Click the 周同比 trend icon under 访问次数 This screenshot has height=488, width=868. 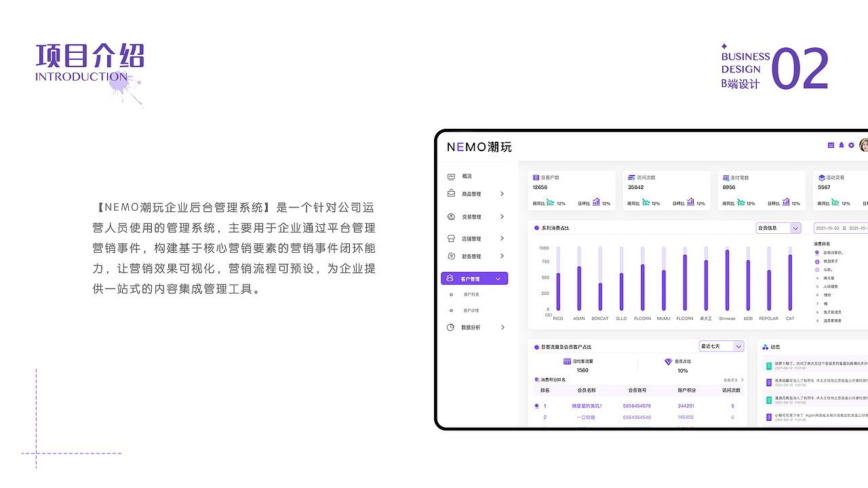(x=646, y=202)
